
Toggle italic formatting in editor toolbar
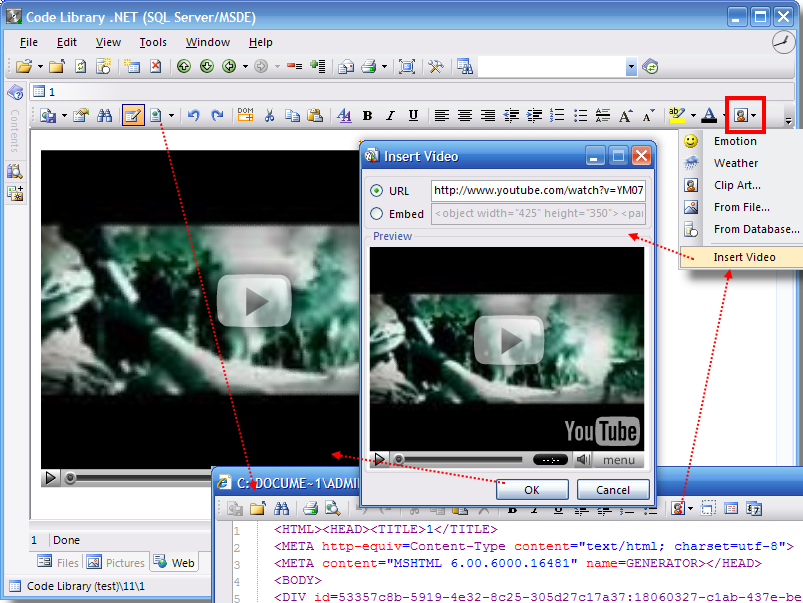(390, 116)
